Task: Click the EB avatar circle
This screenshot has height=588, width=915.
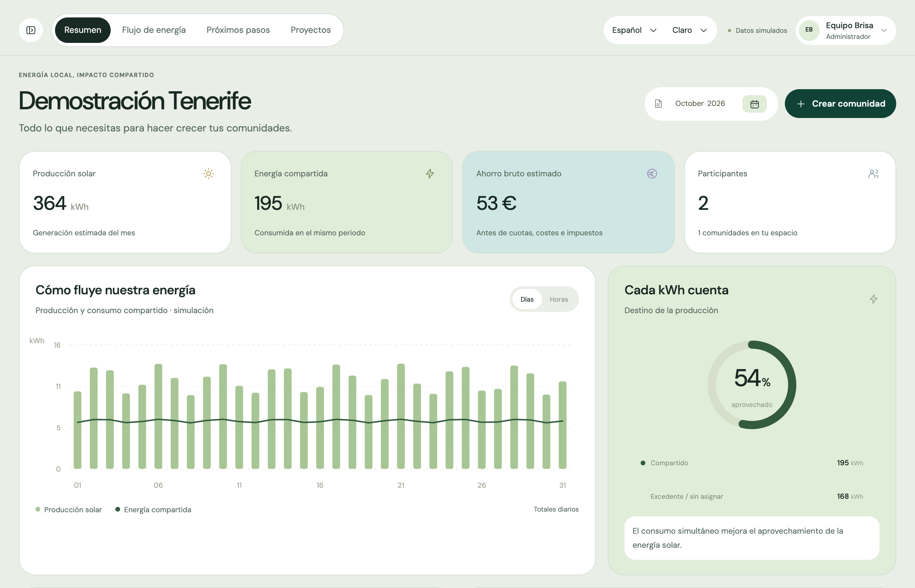Action: (x=809, y=30)
